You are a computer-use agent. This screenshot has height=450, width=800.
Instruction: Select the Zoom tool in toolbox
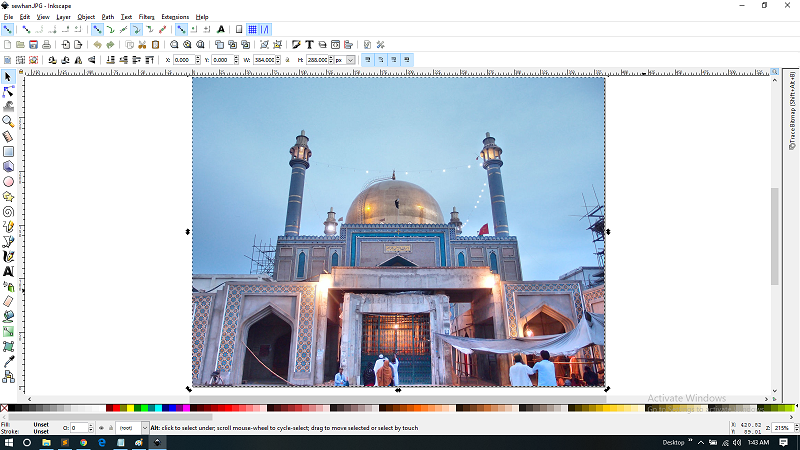pyautogui.click(x=8, y=120)
